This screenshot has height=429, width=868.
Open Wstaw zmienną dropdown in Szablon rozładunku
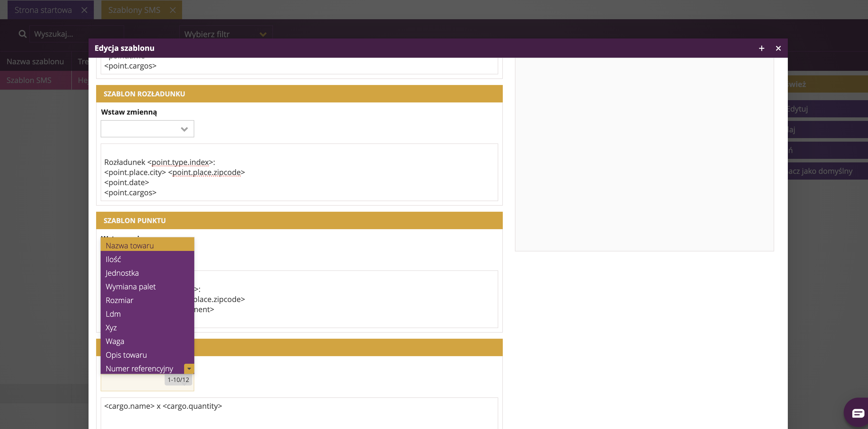tap(147, 129)
